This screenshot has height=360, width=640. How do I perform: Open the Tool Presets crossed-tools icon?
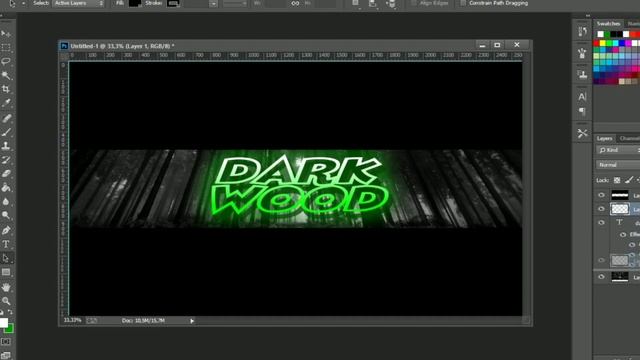pos(582,133)
